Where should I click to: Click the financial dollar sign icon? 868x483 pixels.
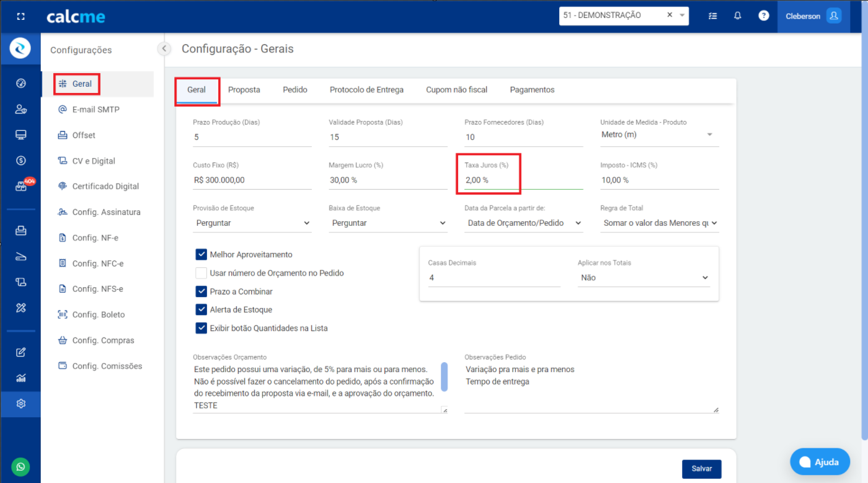click(20, 161)
